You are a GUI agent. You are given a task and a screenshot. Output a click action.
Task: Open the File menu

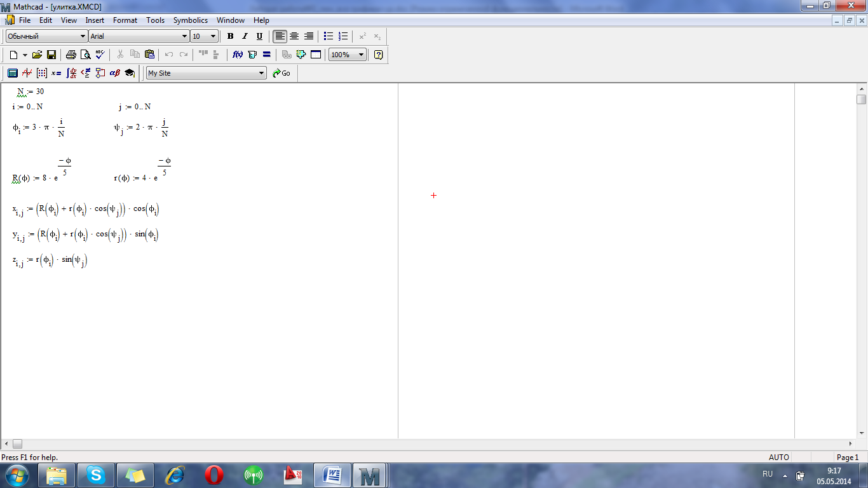click(25, 20)
